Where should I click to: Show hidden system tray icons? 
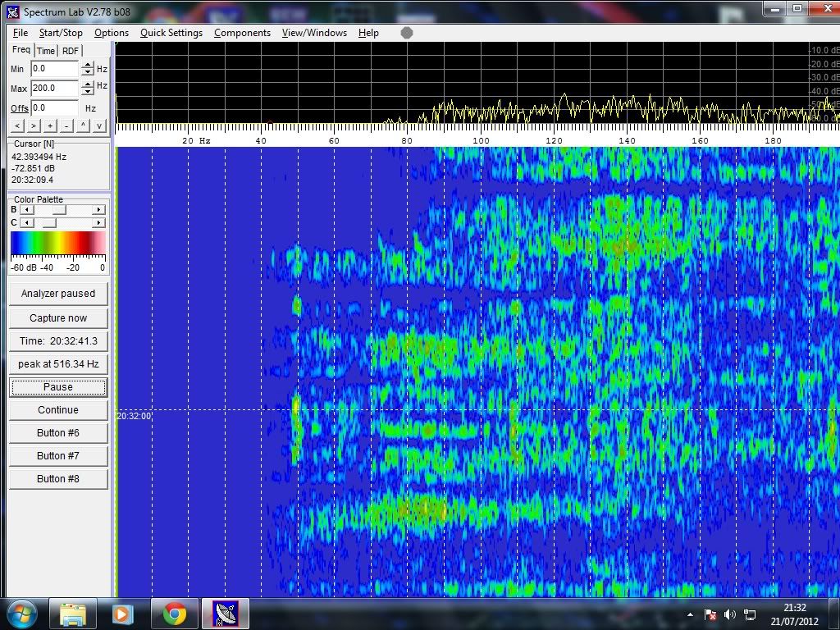tap(690, 614)
